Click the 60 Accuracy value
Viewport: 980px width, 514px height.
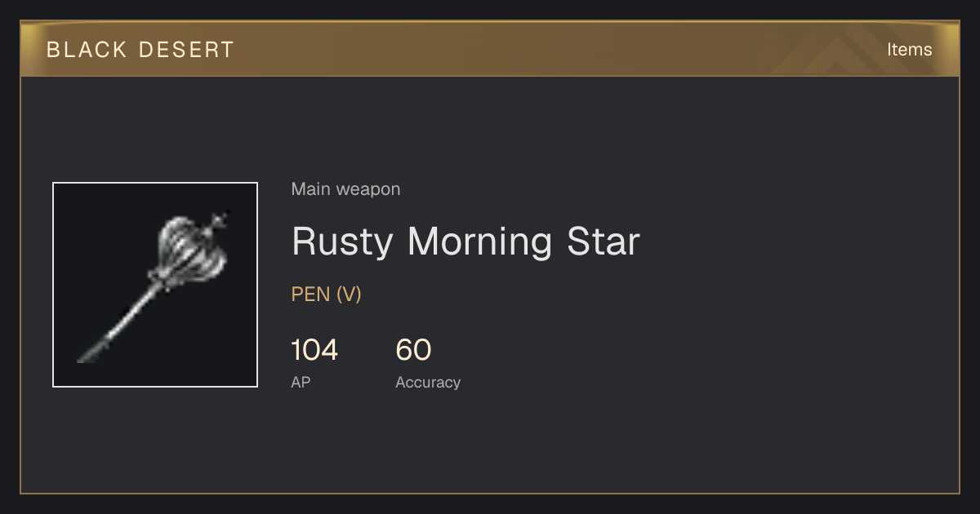click(x=413, y=350)
